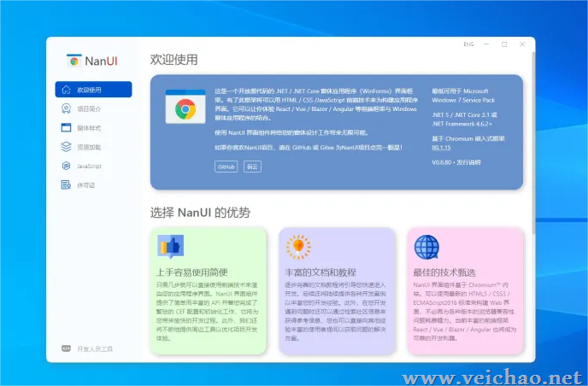
Task: Minimize the NanUI window
Action: coord(487,44)
